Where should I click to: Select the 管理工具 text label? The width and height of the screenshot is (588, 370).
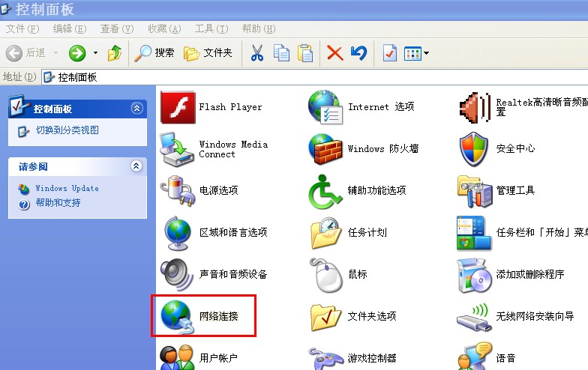pyautogui.click(x=516, y=190)
